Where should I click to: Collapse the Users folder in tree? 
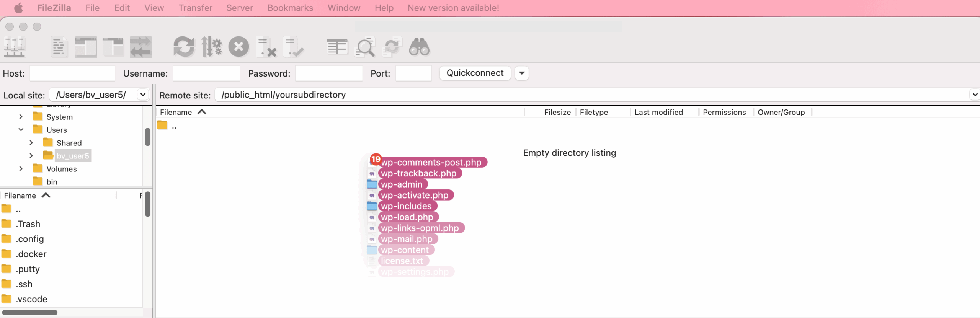coord(21,130)
